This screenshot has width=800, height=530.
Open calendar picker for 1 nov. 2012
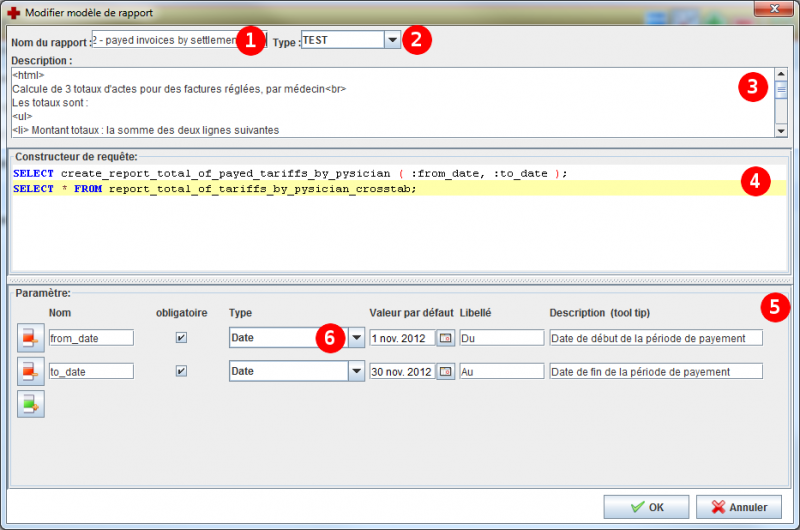(446, 338)
